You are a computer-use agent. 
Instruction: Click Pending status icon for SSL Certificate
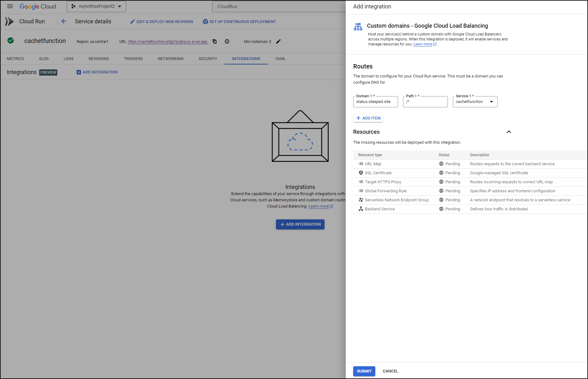click(x=441, y=173)
